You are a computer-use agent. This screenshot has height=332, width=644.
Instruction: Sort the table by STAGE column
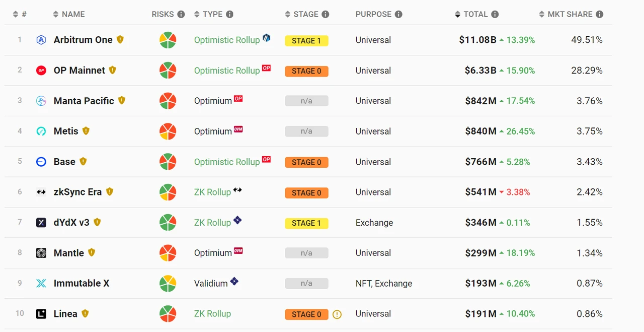302,14
